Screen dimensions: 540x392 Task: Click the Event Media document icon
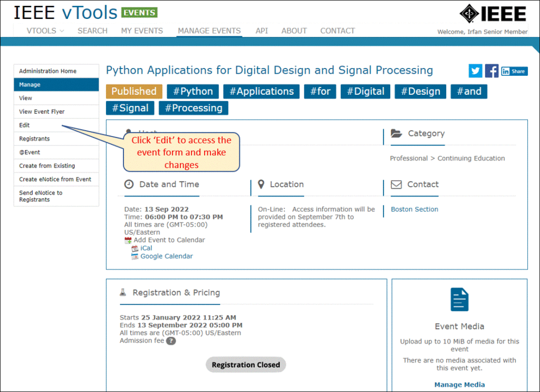point(459,299)
